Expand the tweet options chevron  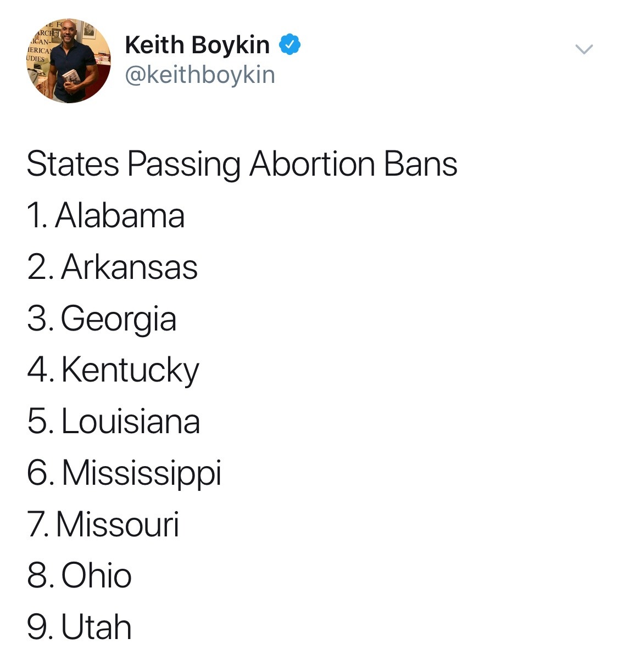pos(583,49)
